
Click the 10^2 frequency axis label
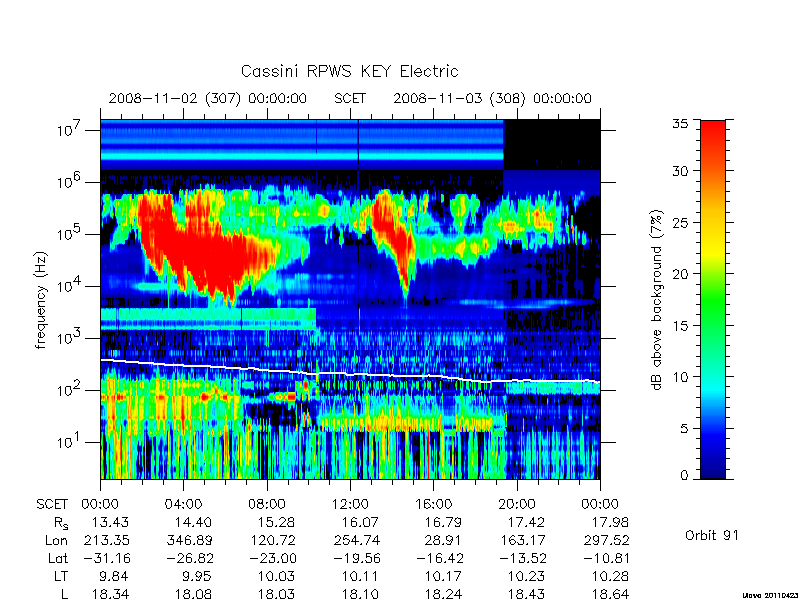click(68, 390)
